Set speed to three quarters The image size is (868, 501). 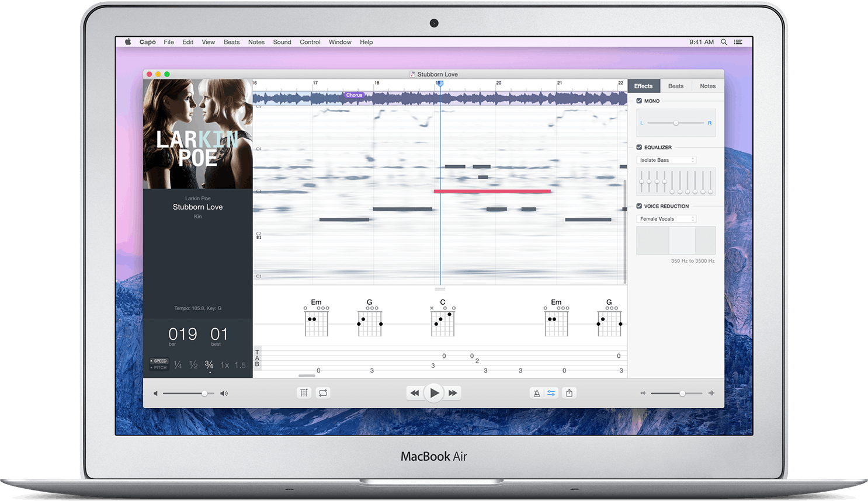click(209, 365)
